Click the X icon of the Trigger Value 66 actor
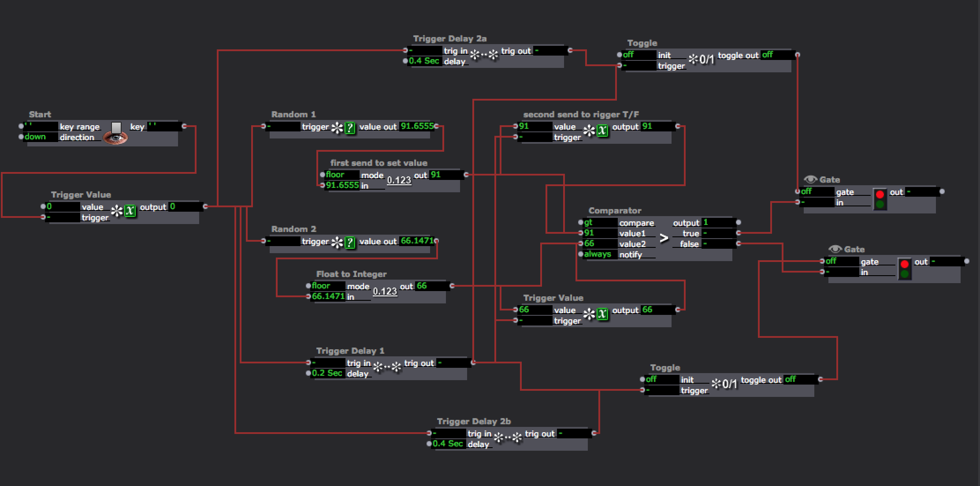980x486 pixels. point(602,314)
